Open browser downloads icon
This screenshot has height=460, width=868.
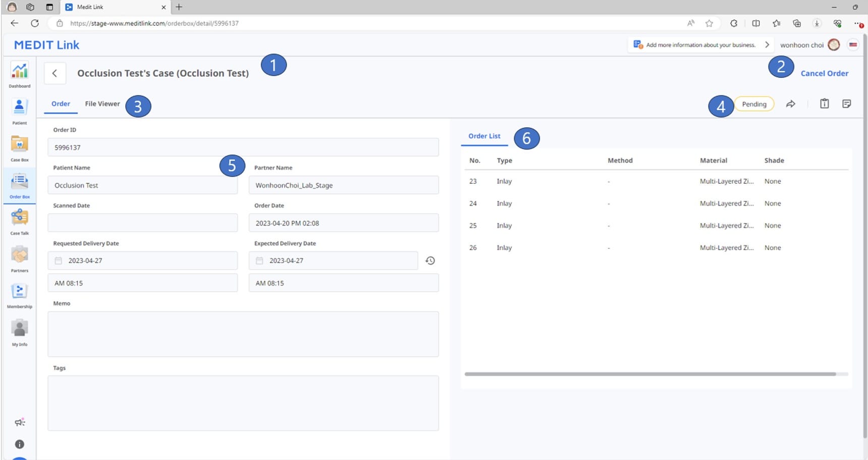pyautogui.click(x=817, y=23)
